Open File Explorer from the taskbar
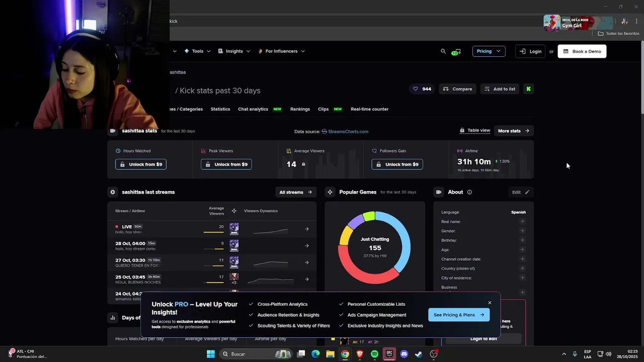The width and height of the screenshot is (644, 362). 330,354
